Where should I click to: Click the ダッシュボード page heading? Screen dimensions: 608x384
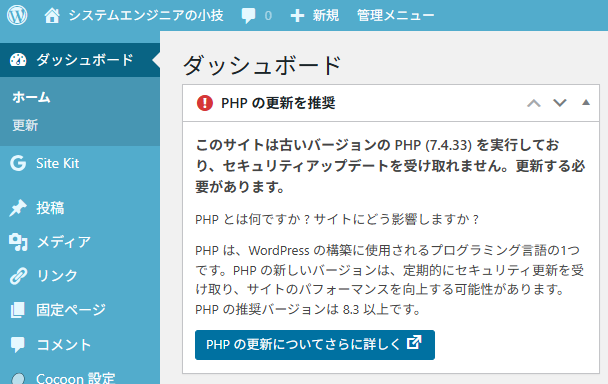click(x=262, y=65)
